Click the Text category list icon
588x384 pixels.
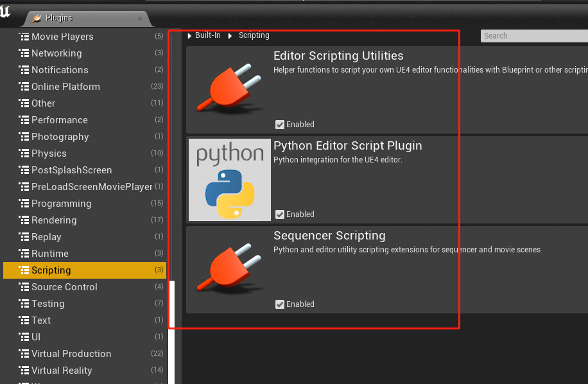[24, 320]
